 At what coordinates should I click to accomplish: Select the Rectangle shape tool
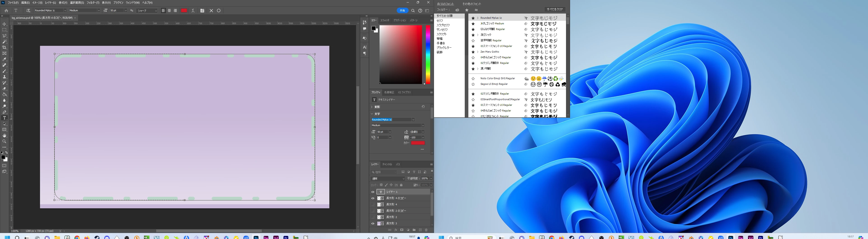tap(4, 130)
